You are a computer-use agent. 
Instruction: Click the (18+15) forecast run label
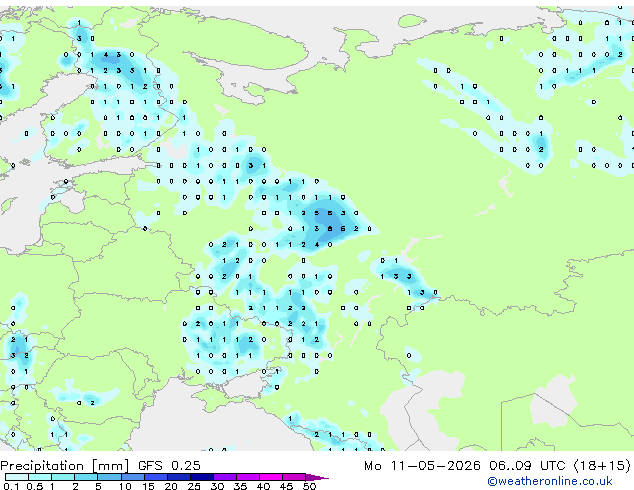pos(602,466)
